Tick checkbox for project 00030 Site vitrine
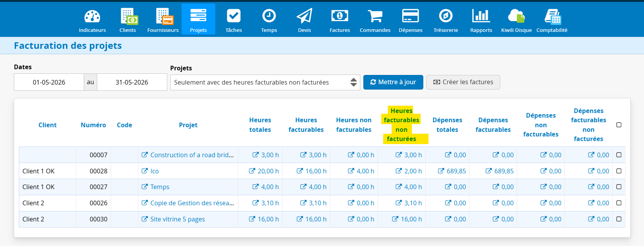644x246 pixels. click(619, 219)
